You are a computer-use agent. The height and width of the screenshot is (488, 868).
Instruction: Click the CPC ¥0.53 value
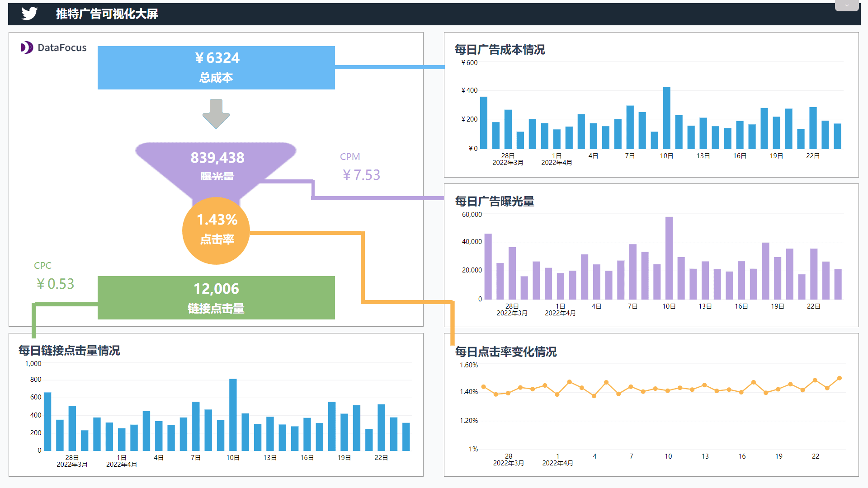[55, 284]
